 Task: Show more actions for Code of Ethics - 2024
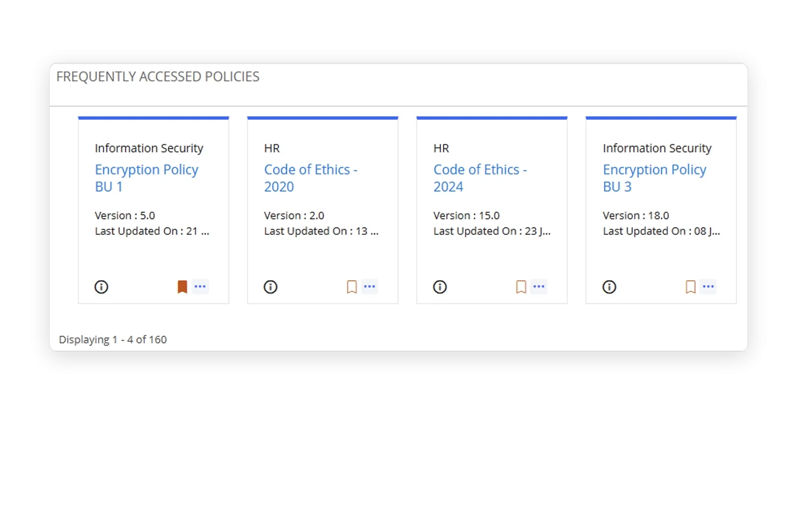(x=539, y=286)
